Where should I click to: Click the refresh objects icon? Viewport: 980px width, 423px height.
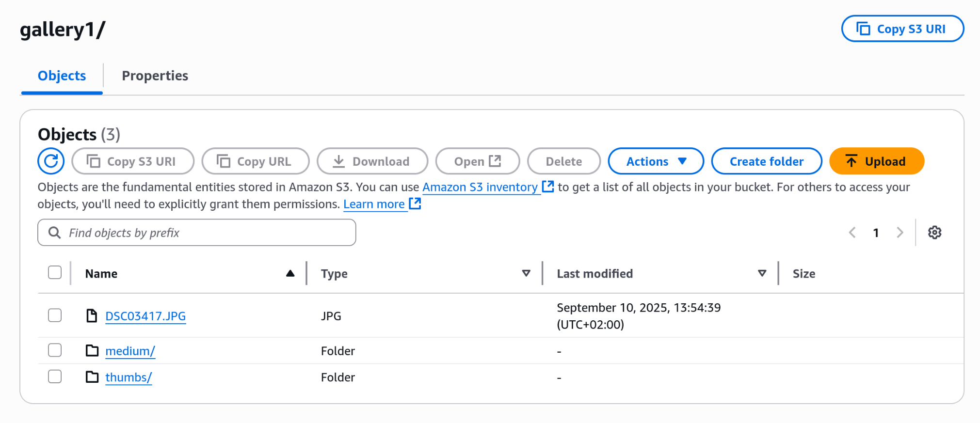[x=51, y=161]
